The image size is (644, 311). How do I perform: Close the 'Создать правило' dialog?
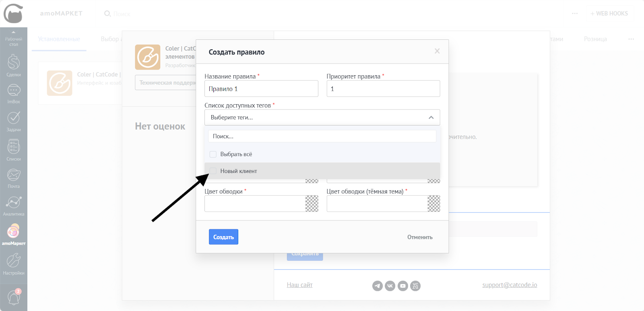437,51
